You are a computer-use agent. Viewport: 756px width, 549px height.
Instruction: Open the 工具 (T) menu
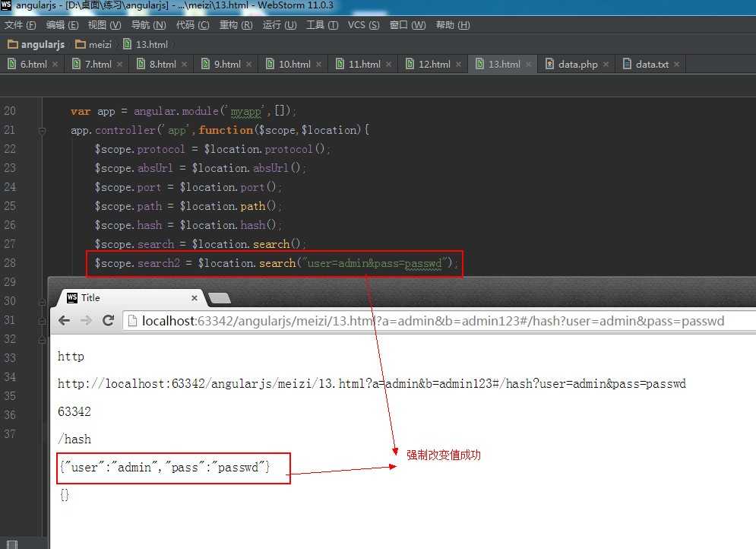click(x=323, y=25)
